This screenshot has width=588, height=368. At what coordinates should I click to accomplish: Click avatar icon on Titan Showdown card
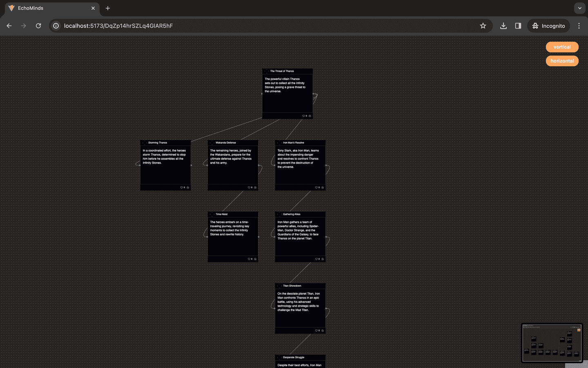[x=279, y=286]
